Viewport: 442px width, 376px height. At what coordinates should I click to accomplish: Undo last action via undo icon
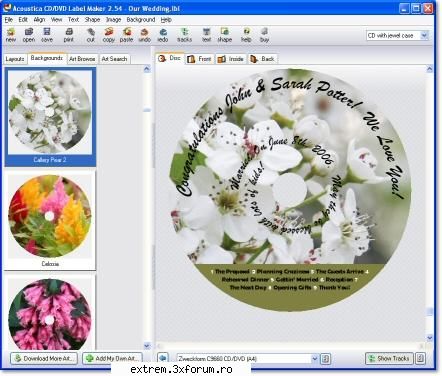(144, 35)
